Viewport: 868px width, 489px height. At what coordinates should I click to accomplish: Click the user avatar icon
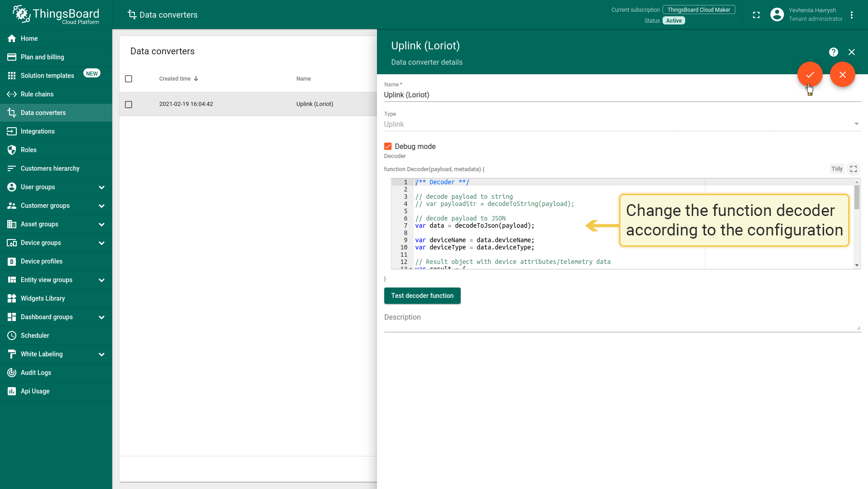coord(777,15)
